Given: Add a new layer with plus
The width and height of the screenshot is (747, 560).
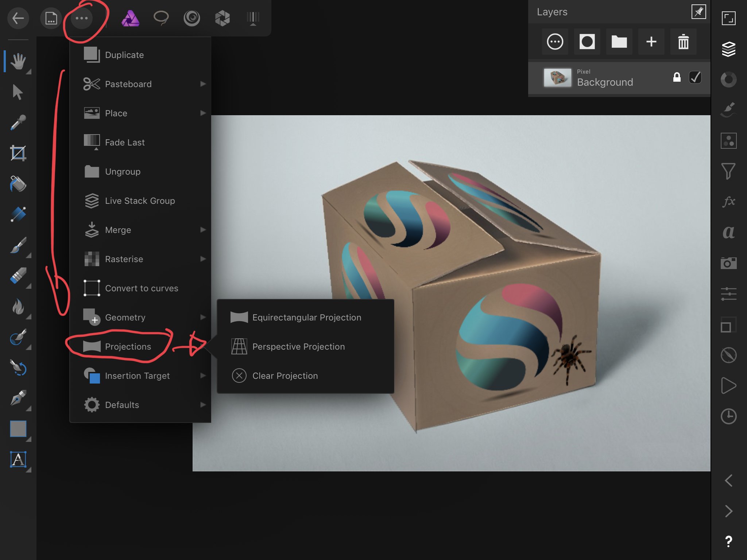Looking at the screenshot, I should [x=651, y=42].
